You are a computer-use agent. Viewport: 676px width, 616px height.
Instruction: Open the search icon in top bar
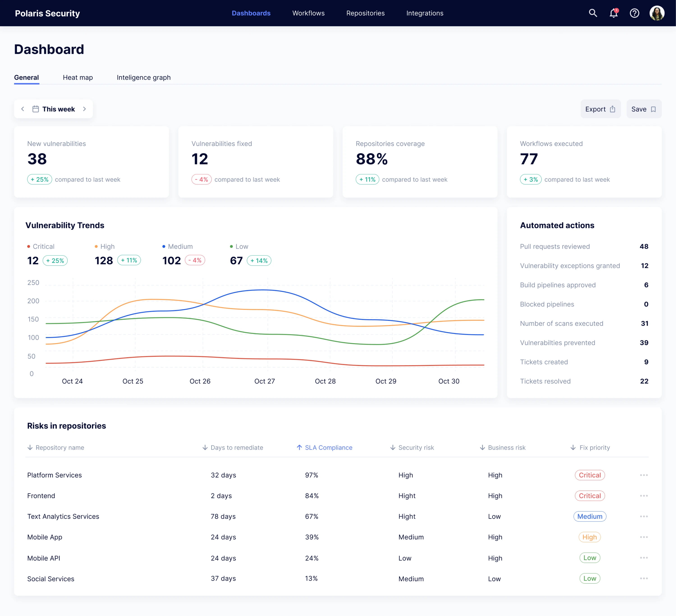click(x=593, y=13)
